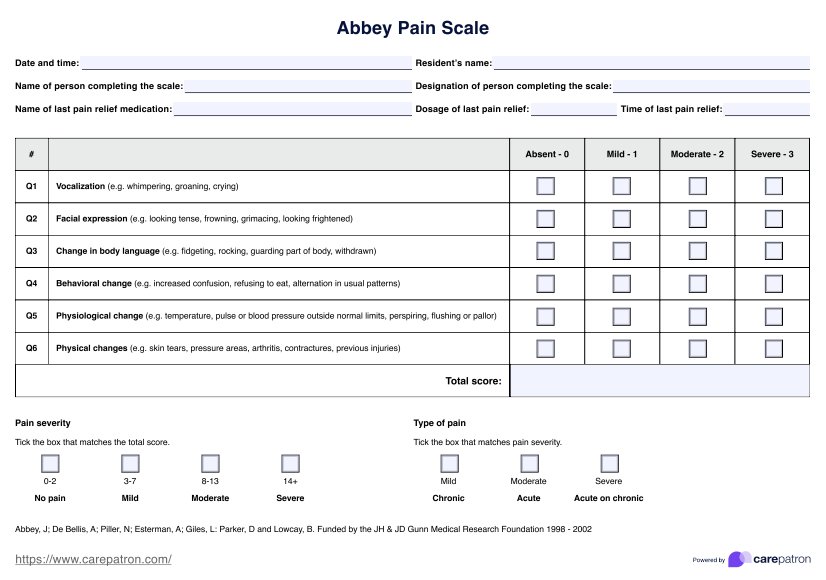Tick Severe for Q6 Physical changes
The height and width of the screenshot is (580, 826).
[773, 348]
